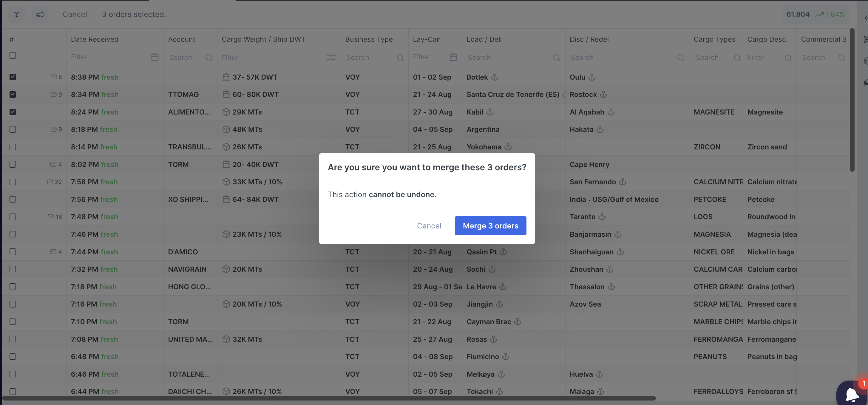This screenshot has height=405, width=868.
Task: Click the Date Received column header
Action: pos(95,39)
